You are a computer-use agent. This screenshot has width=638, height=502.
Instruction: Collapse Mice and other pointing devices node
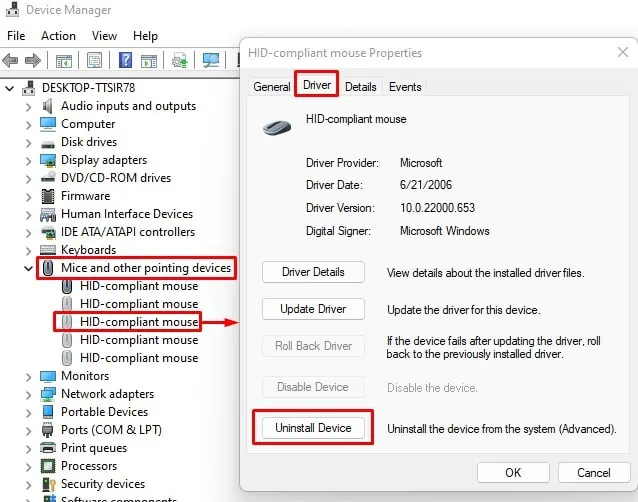28,268
